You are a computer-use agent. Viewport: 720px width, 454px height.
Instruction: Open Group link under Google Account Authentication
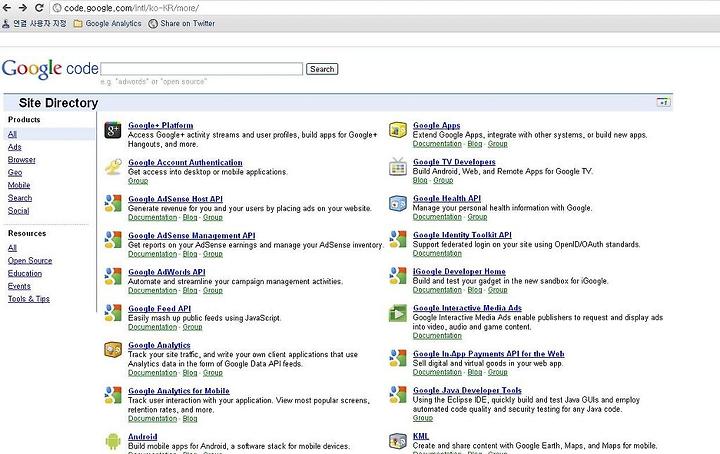point(138,181)
